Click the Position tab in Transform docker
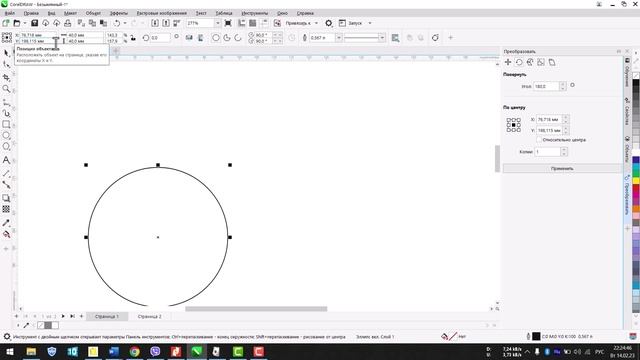640x360 pixels. 508,62
